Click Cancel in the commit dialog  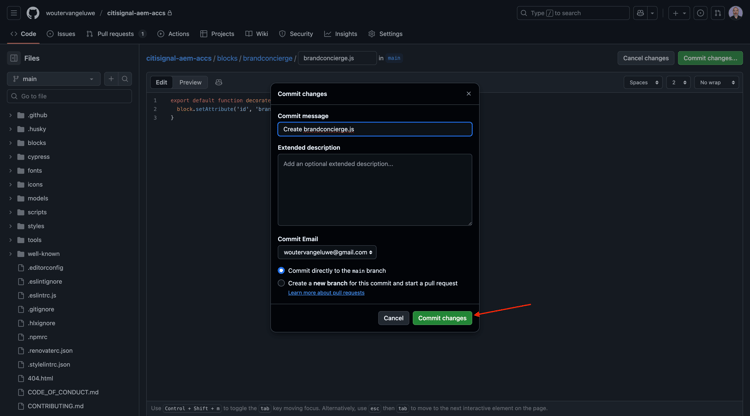393,318
